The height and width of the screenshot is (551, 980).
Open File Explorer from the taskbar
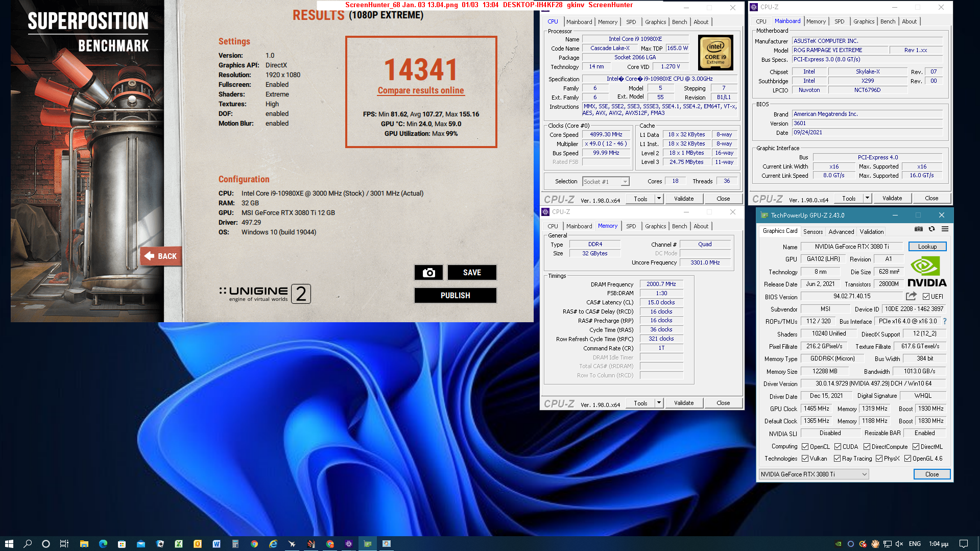point(84,544)
